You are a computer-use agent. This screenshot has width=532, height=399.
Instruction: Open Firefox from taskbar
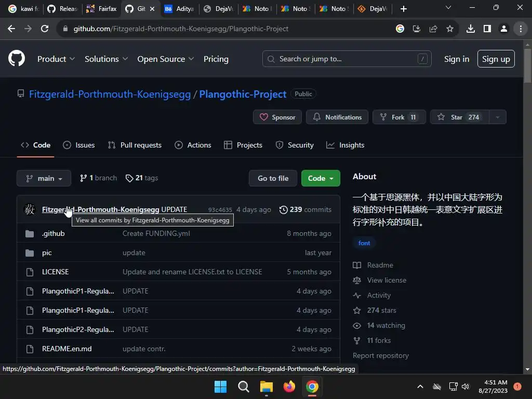click(x=289, y=387)
